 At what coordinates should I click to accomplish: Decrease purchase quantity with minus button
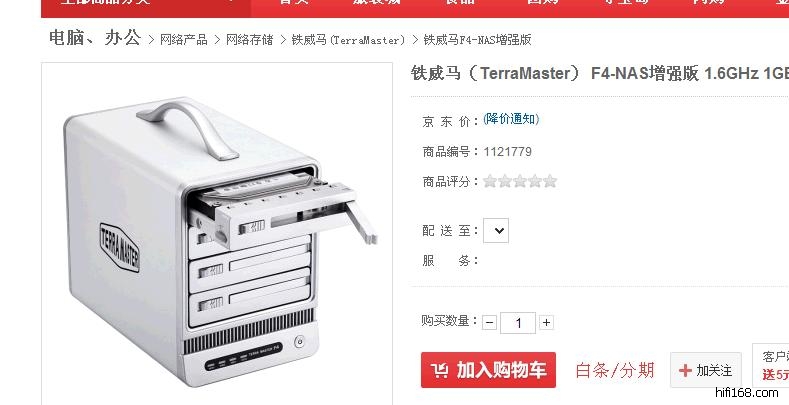tap(490, 322)
